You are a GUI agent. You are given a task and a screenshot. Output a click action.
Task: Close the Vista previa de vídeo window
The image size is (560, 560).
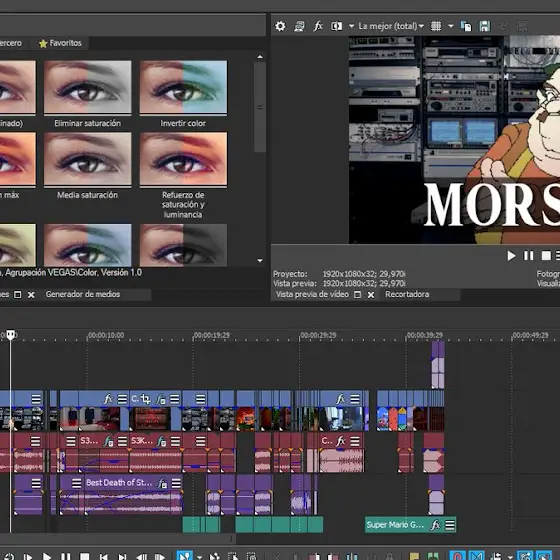pos(371,295)
